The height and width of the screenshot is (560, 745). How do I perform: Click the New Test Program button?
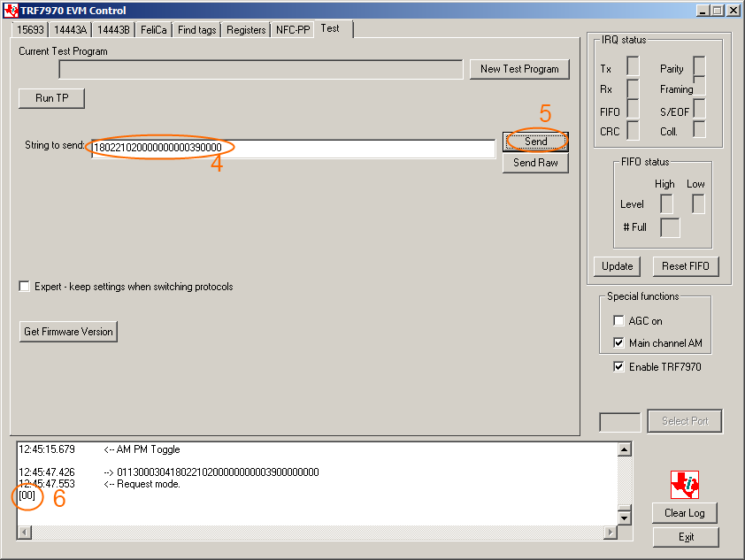[519, 69]
